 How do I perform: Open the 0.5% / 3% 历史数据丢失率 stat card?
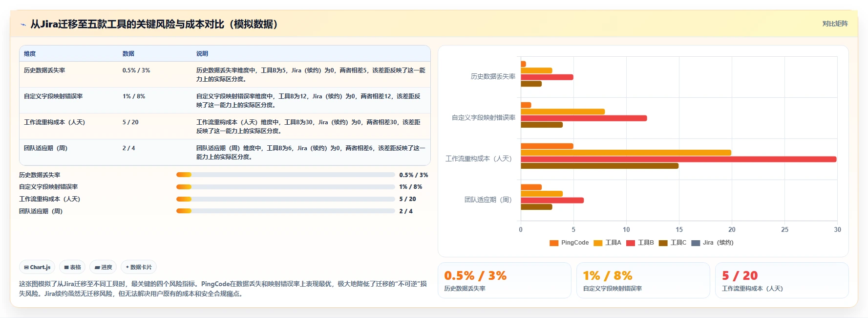[505, 280]
